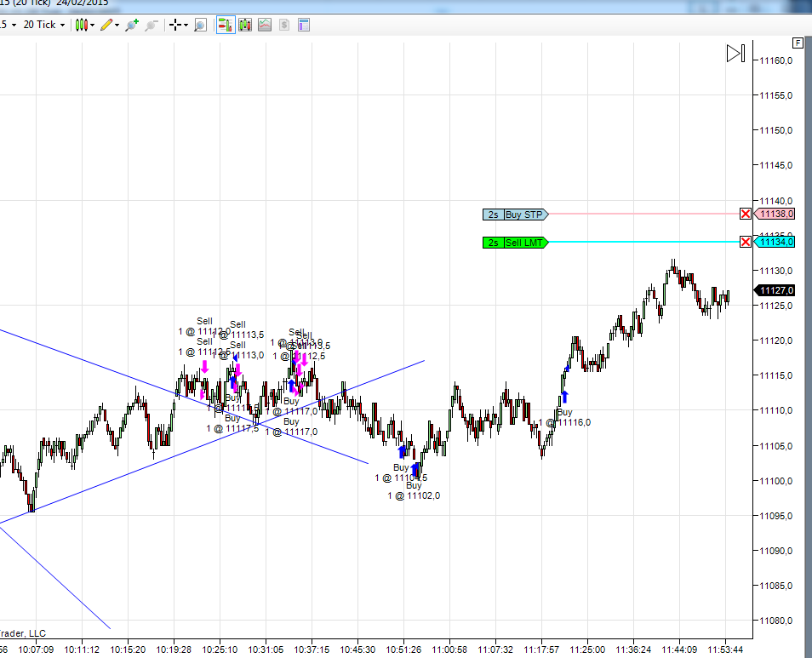This screenshot has width=812, height=658.
Task: Click the 2s quantity on Buy STP order
Action: [x=494, y=215]
